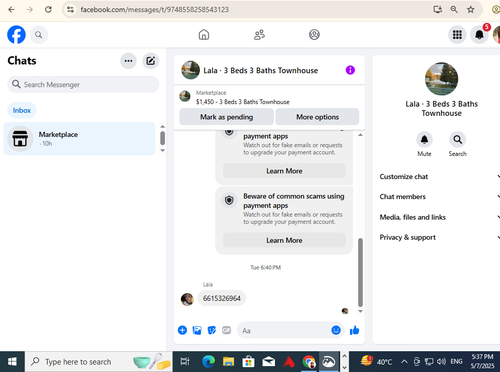Open notifications bell with 5 badge
The height and width of the screenshot is (372, 500).
(x=479, y=35)
